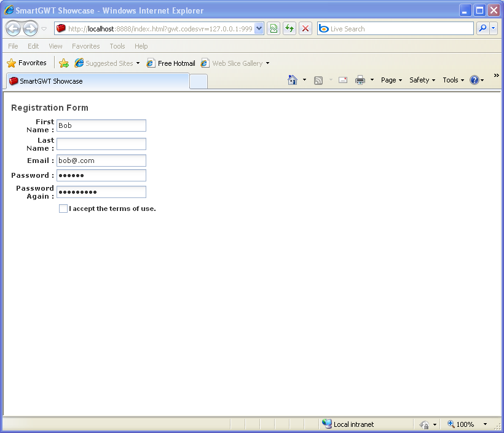Open the Help menu
This screenshot has height=433, width=504.
141,46
